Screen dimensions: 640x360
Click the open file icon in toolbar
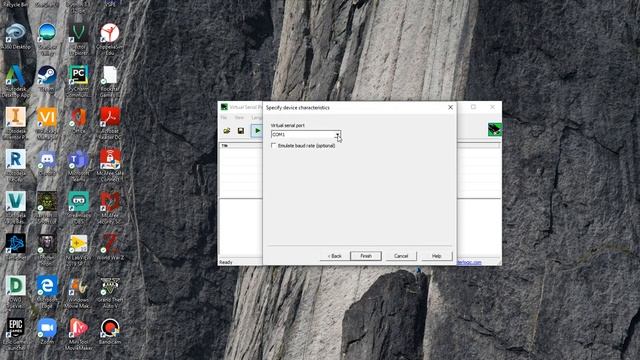coord(227,131)
